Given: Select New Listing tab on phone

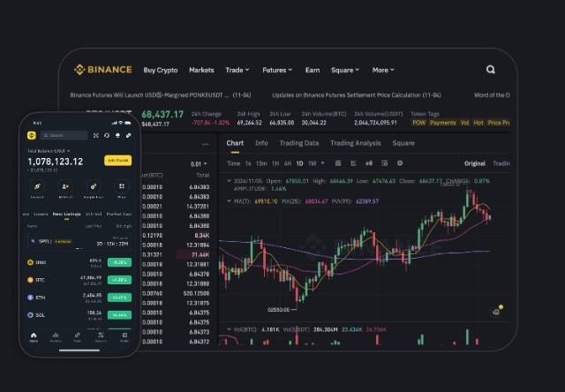Looking at the screenshot, I should (67, 214).
